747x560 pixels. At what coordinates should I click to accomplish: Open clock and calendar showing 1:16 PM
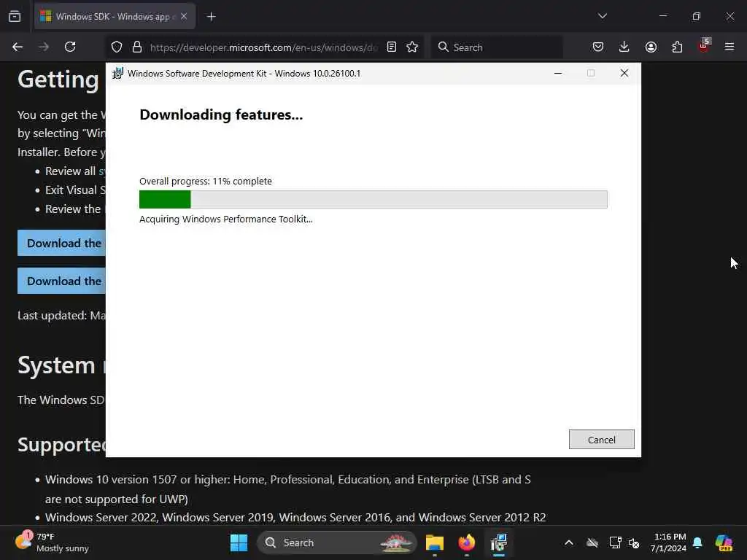coord(668,542)
